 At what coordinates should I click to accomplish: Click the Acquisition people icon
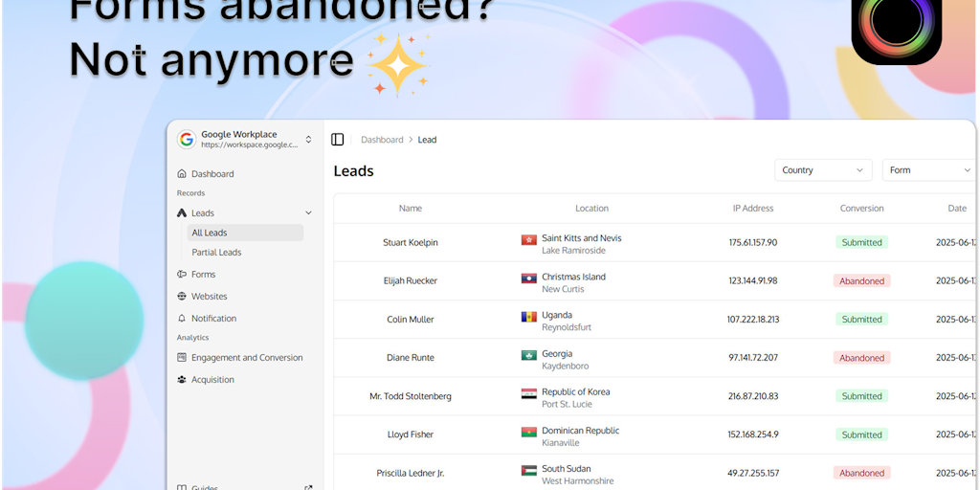tap(182, 379)
